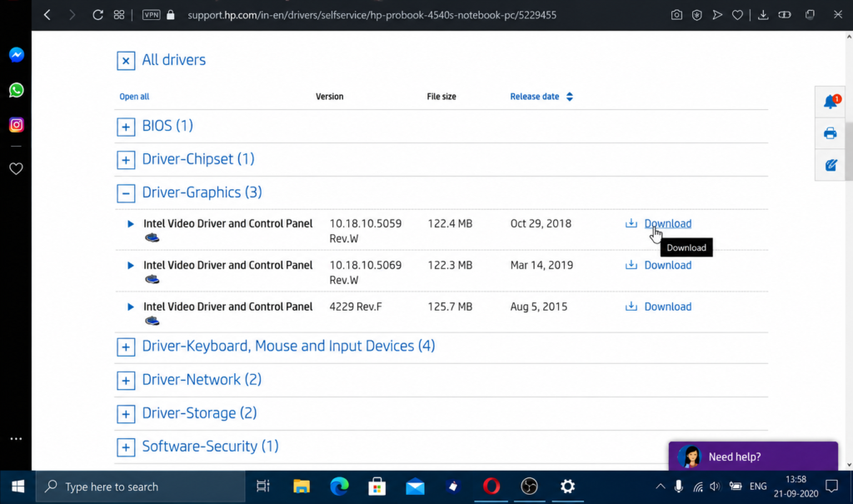Open WhatsApp in the Opera sidebar
Image resolution: width=853 pixels, height=504 pixels.
(x=17, y=90)
